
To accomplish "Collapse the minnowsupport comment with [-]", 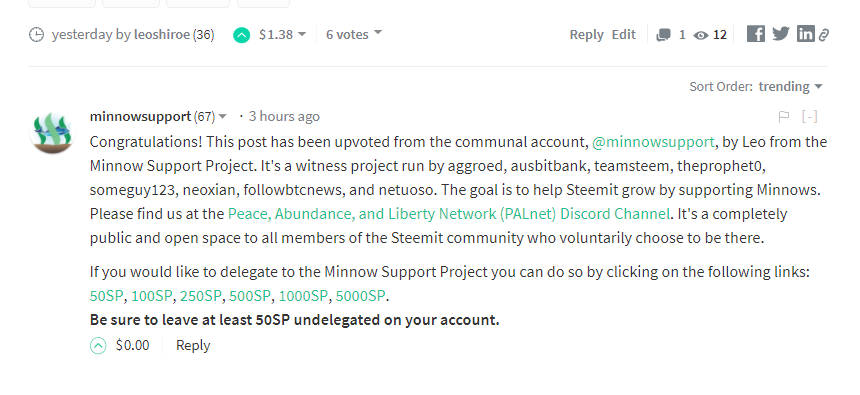I will click(810, 116).
